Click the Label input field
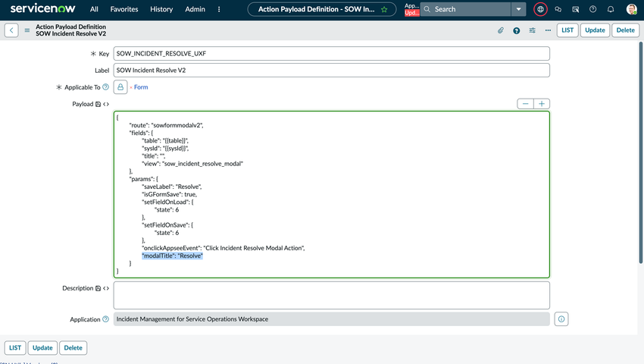This screenshot has width=644, height=364. 331,71
